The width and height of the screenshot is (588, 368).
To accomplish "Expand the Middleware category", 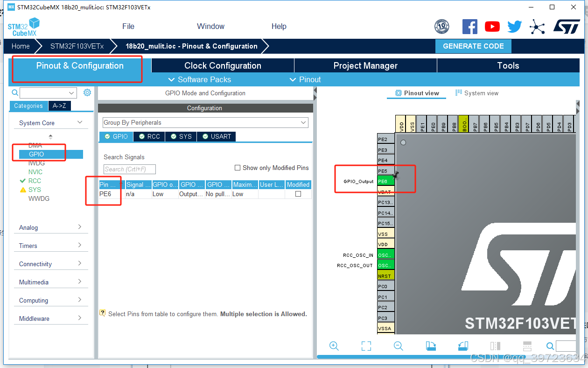I will [51, 318].
